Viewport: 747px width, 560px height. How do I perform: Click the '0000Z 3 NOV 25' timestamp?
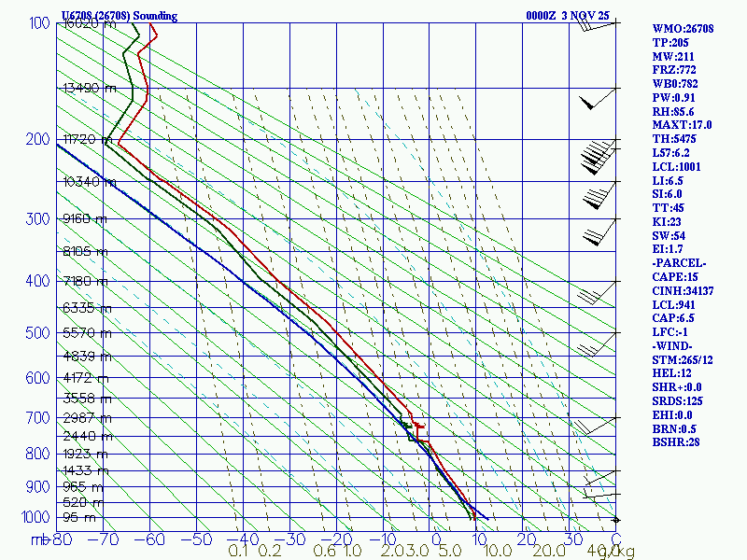(568, 16)
